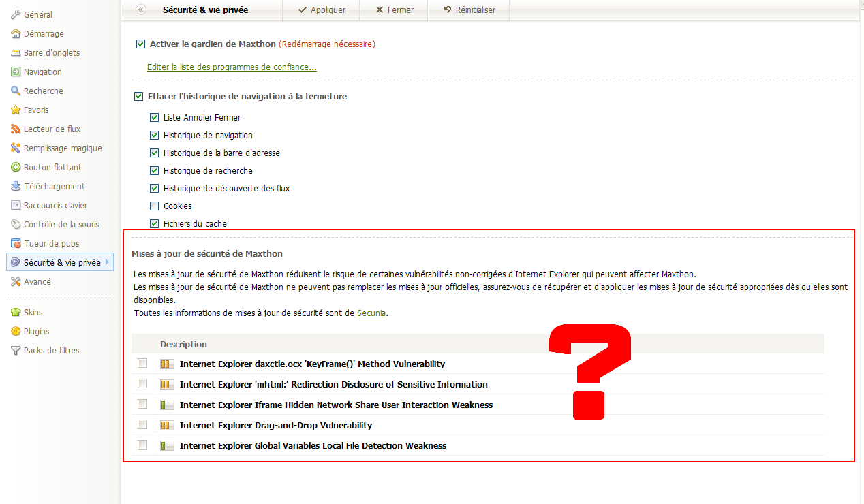The height and width of the screenshot is (504, 864).
Task: Click the Appliquer button
Action: coord(322,10)
